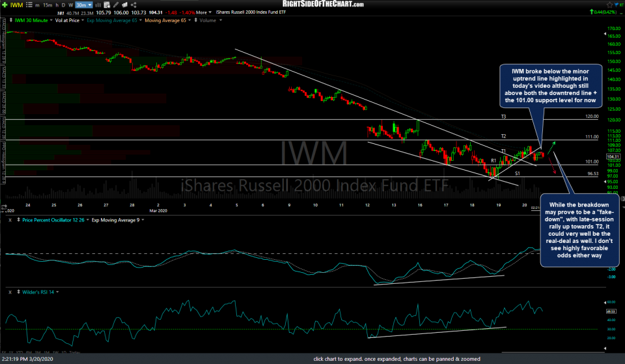Screen dimensions: 625x364
Task: Select the pencil drawing tool
Action: click(116, 5)
